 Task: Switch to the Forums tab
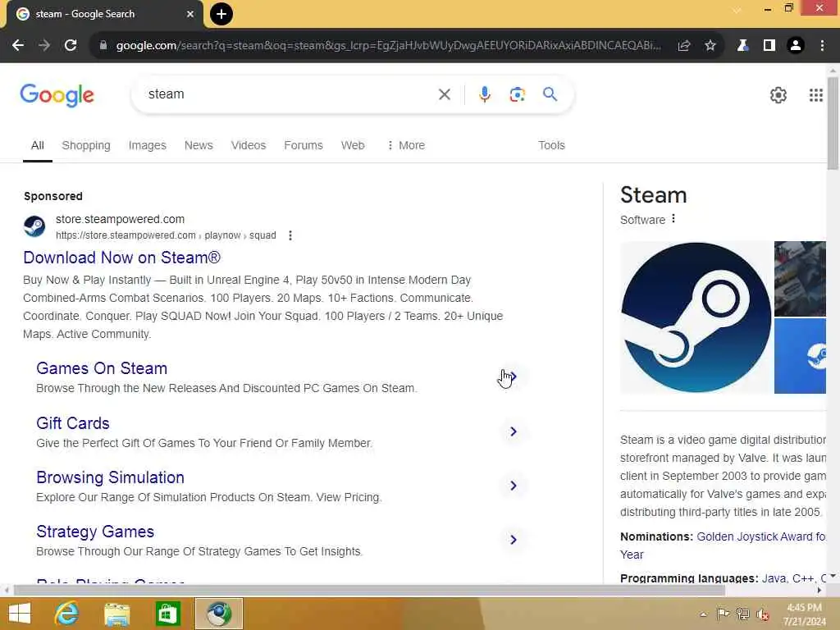pyautogui.click(x=304, y=146)
